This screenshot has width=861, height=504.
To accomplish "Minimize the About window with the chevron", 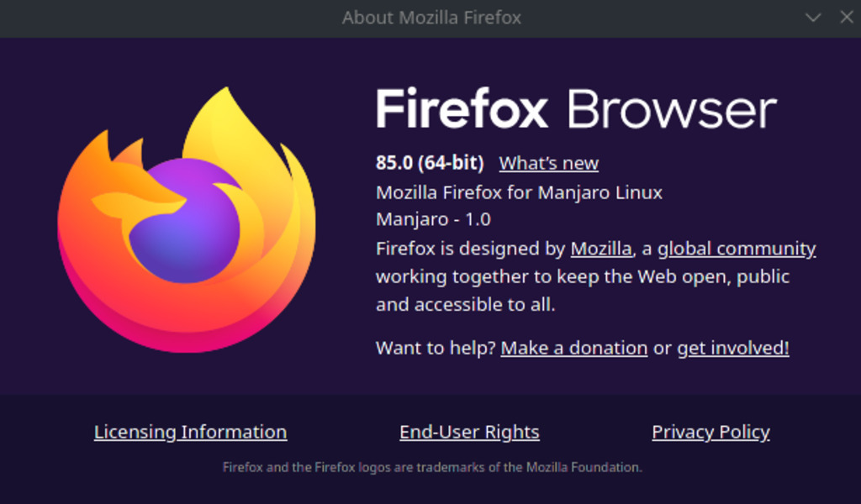I will point(813,18).
